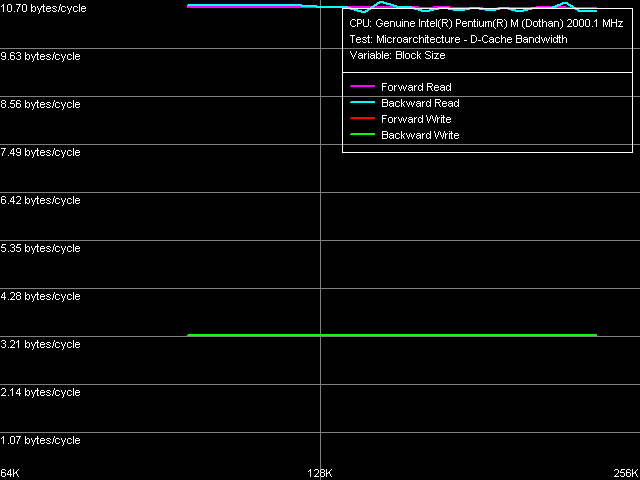Image resolution: width=640 pixels, height=480 pixels.
Task: Click the 6.42 bytes/cycle axis label
Action: [x=40, y=200]
